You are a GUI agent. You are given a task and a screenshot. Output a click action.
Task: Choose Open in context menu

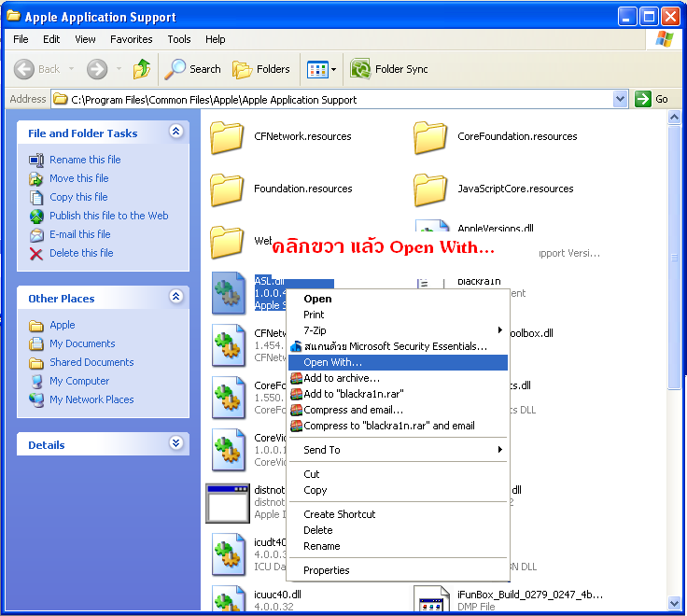click(x=398, y=299)
